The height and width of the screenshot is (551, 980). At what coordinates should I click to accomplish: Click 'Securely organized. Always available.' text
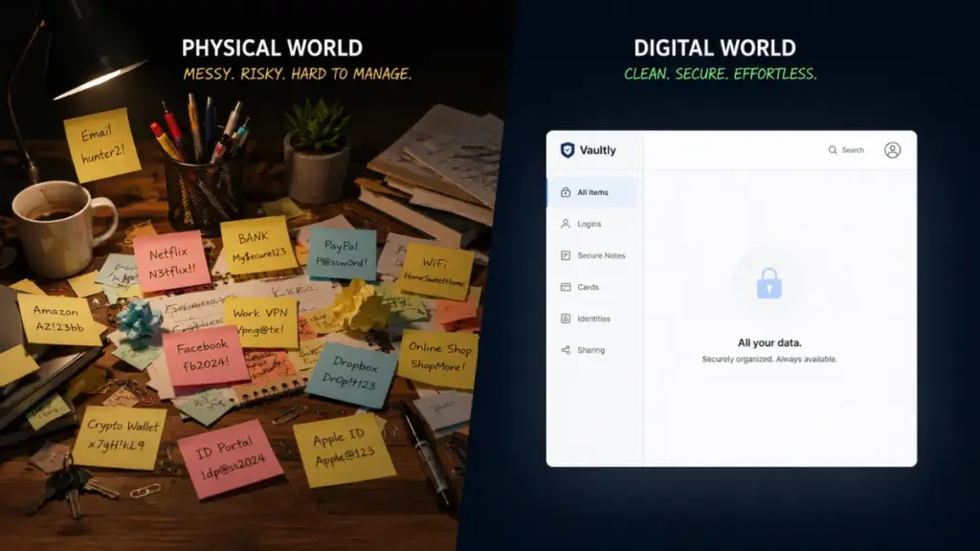point(769,360)
